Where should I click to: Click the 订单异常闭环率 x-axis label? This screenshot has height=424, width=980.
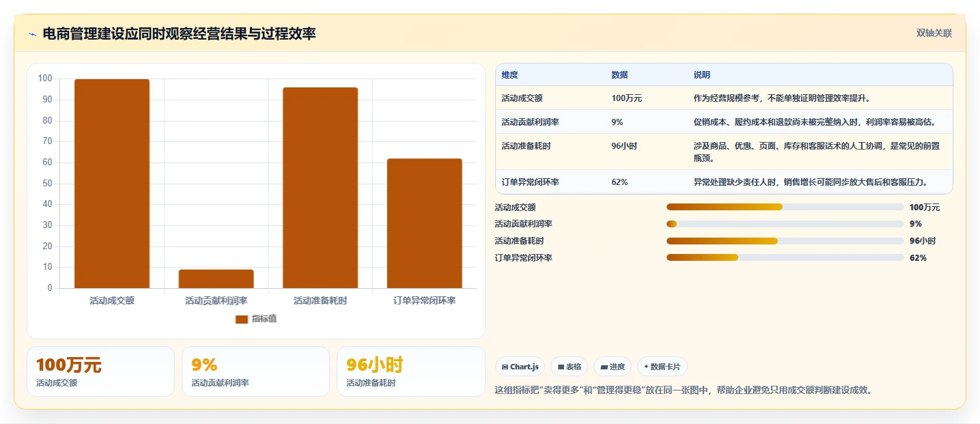(425, 300)
